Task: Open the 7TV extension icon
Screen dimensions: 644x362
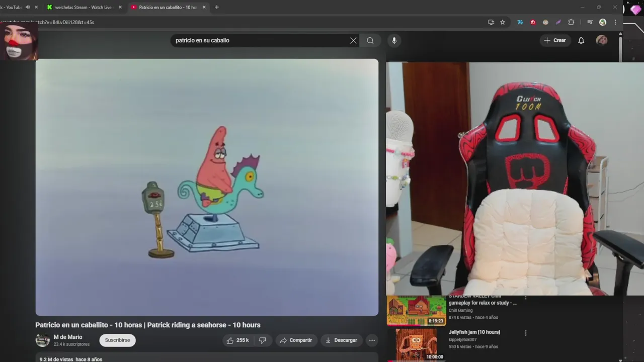Action: point(520,22)
